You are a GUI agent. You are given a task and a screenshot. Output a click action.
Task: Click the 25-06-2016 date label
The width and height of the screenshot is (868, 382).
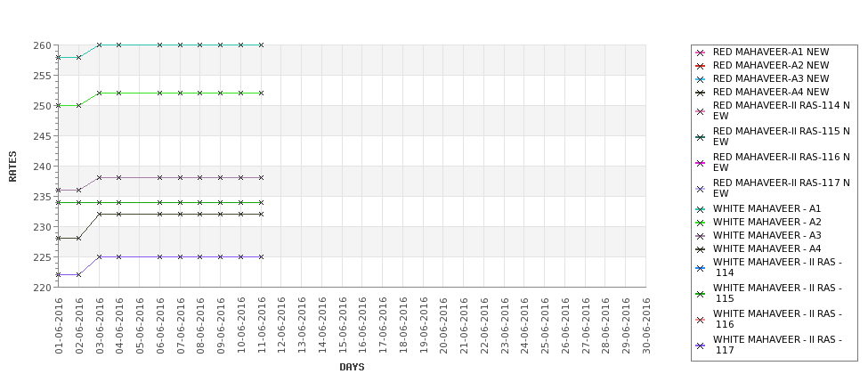click(x=545, y=325)
